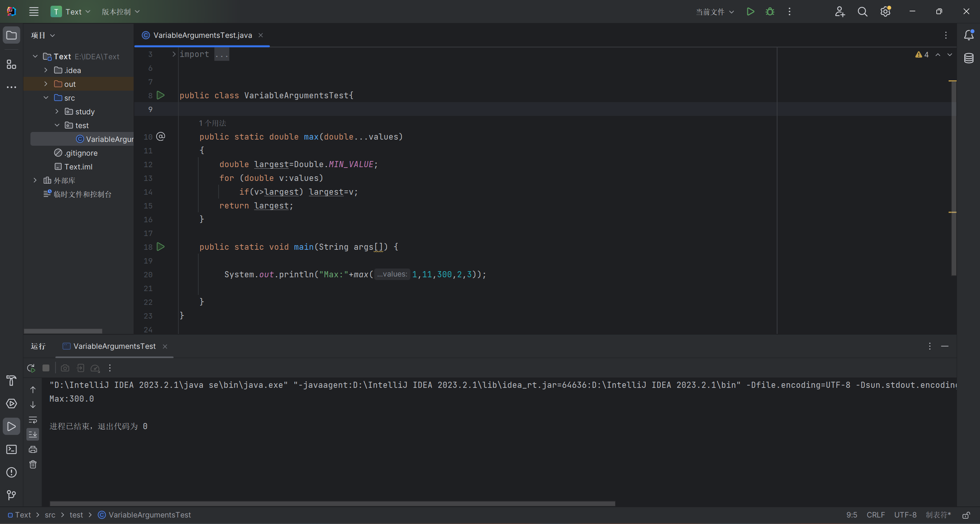
Task: Open the Git version control tool window icon
Action: [x=11, y=495]
